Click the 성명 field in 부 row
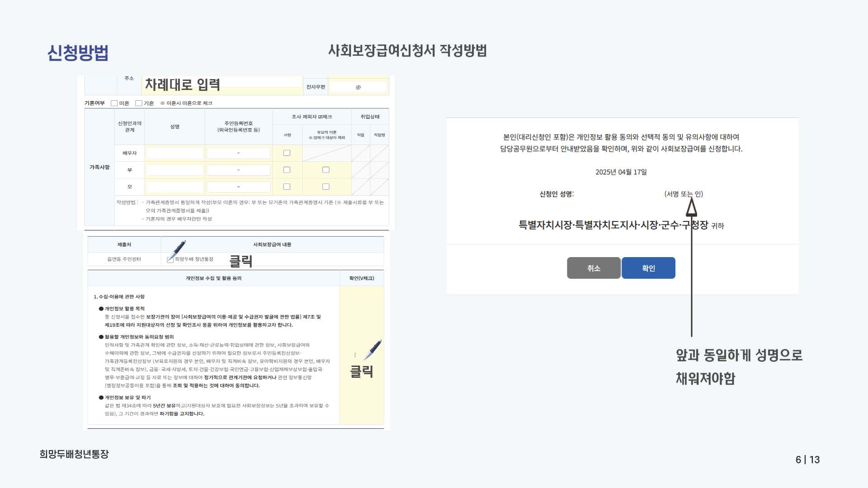868x488 pixels. (175, 170)
